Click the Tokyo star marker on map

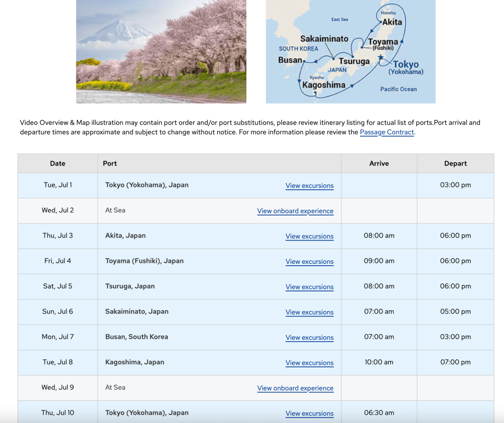381,58
